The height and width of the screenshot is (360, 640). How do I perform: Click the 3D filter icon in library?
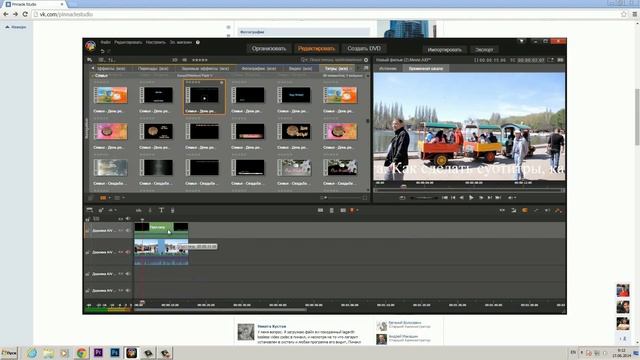[175, 60]
